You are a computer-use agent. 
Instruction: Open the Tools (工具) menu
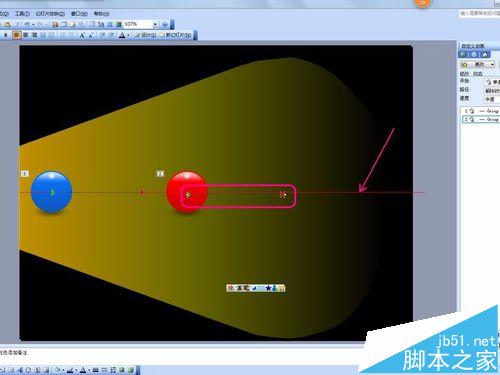(x=22, y=14)
